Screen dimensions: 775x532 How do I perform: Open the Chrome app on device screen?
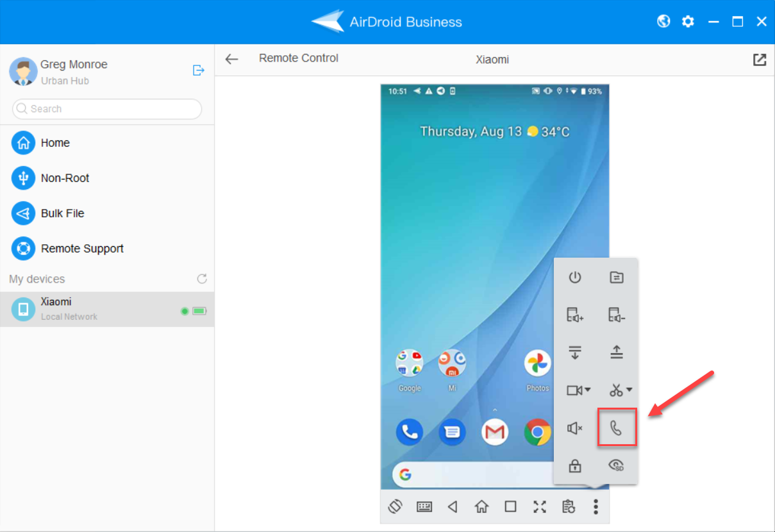click(x=538, y=432)
